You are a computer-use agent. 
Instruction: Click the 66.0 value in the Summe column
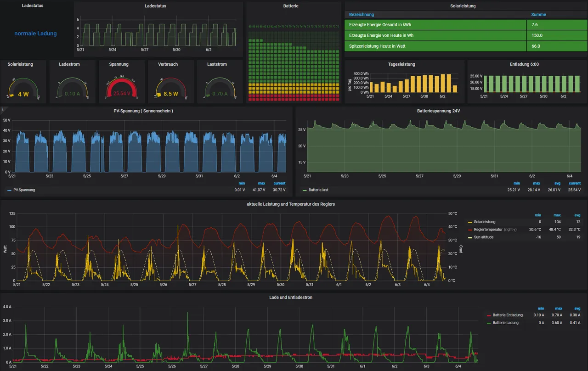click(536, 46)
